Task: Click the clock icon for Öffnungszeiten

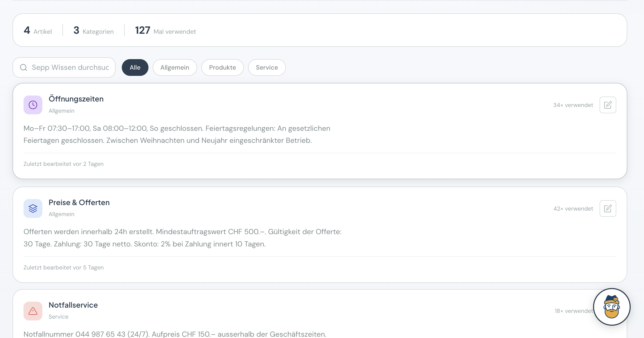Action: (33, 105)
